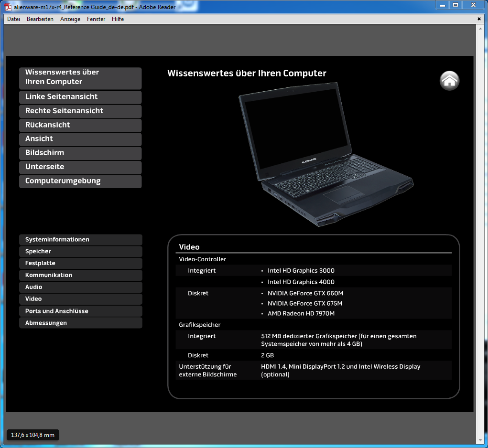Close the Adobe Reader window
This screenshot has width=488, height=448.
(x=474, y=5)
